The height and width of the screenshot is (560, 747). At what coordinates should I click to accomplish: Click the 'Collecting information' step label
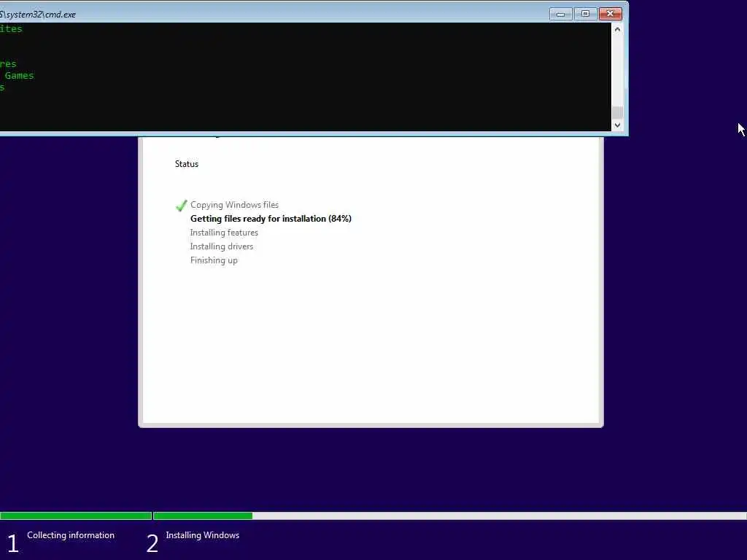(x=71, y=535)
